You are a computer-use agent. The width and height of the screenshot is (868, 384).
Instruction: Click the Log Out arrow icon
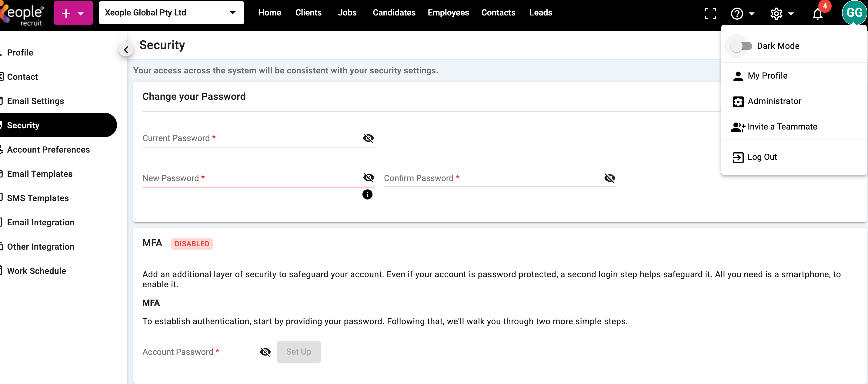(x=738, y=157)
